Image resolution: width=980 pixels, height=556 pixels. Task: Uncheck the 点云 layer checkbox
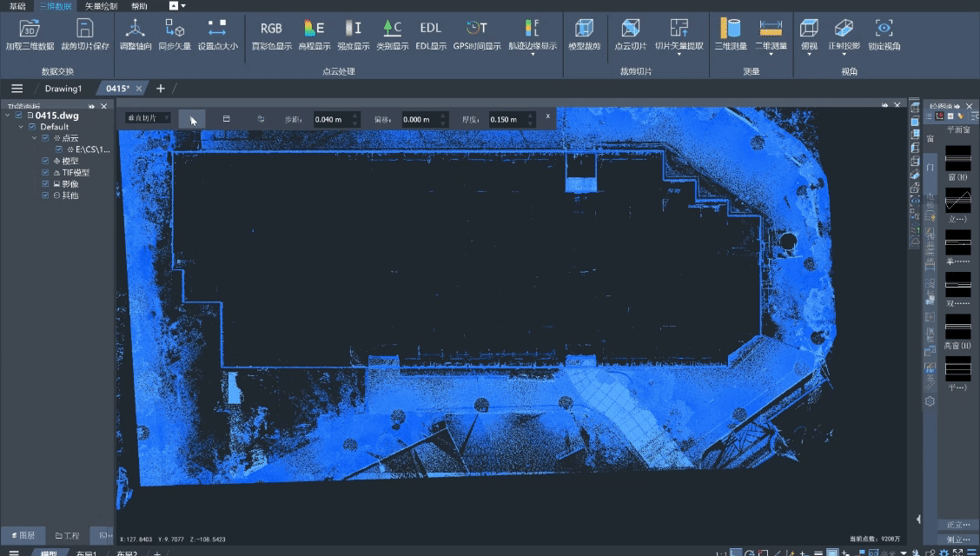[x=45, y=138]
